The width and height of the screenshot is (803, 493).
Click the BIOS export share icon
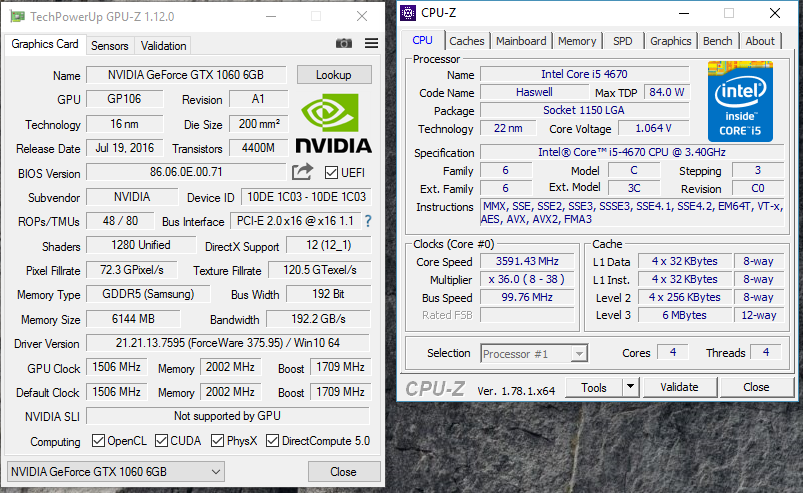302,172
